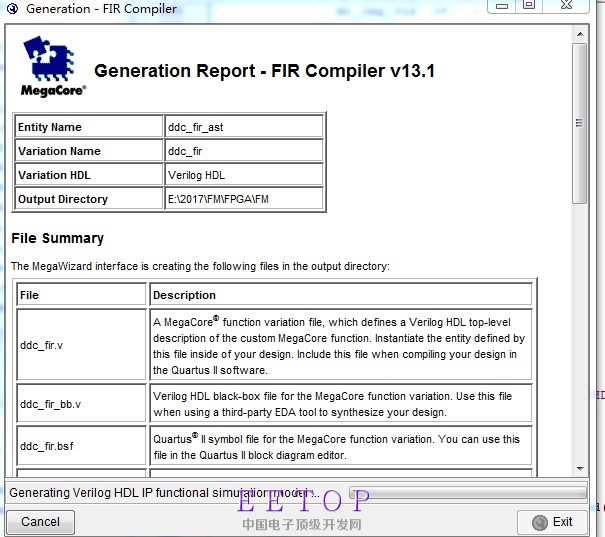Click the ddc_fir.v file name

point(41,345)
